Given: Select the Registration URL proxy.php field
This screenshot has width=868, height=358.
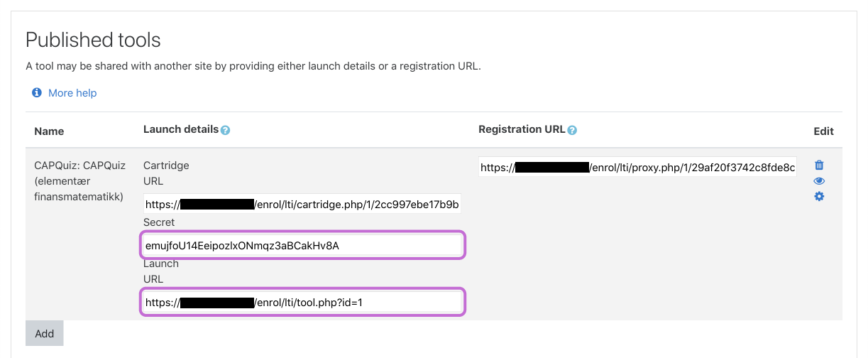Looking at the screenshot, I should click(638, 168).
